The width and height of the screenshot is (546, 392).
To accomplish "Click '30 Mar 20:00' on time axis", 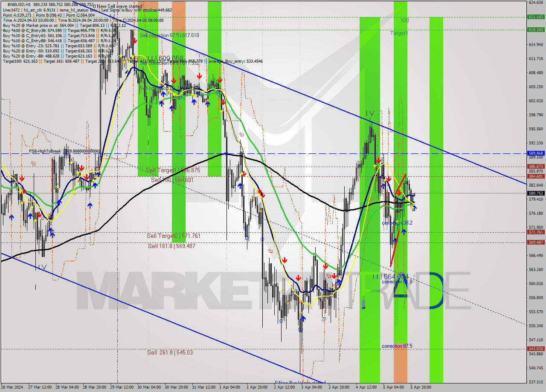I will pyautogui.click(x=177, y=387).
